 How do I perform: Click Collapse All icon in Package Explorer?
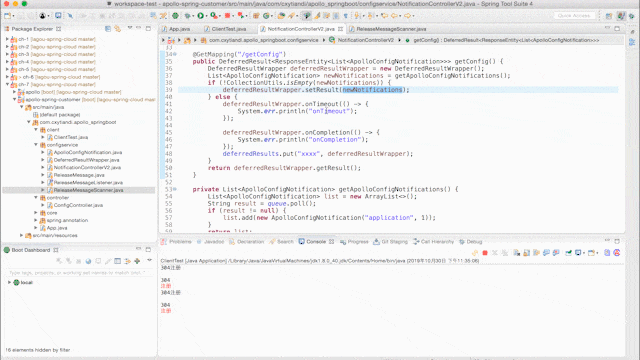click(x=108, y=29)
